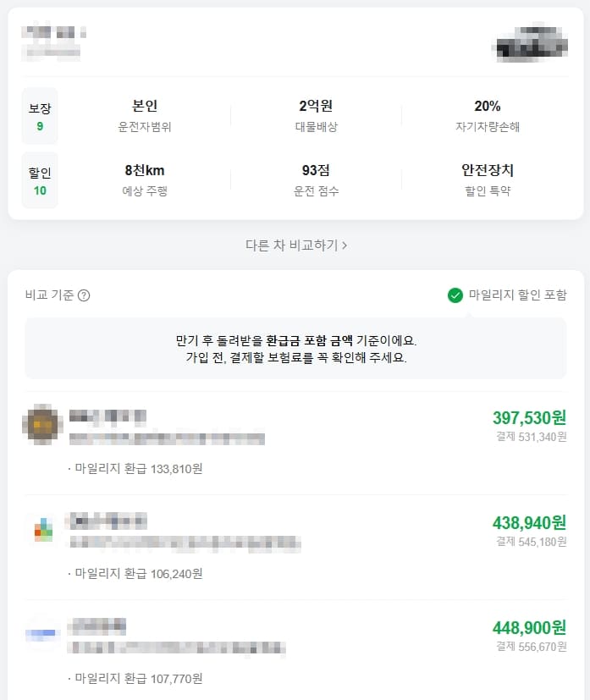Select the colorful grid insurer logo
The height and width of the screenshot is (700, 590).
pos(42,526)
